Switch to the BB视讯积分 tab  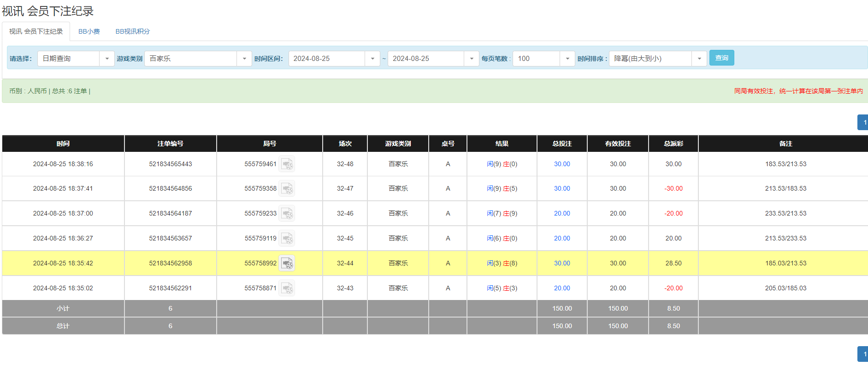132,31
